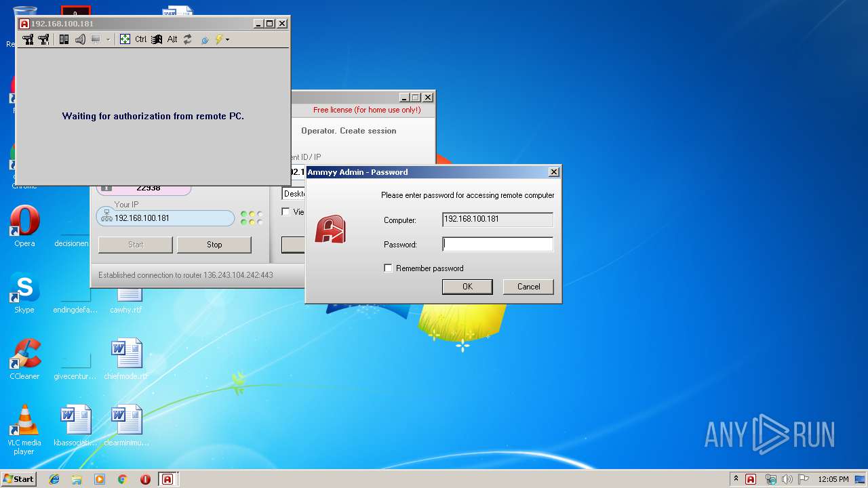Image resolution: width=868 pixels, height=488 pixels.
Task: Click the first binoculars connection icon in remote toolbar
Action: (28, 39)
